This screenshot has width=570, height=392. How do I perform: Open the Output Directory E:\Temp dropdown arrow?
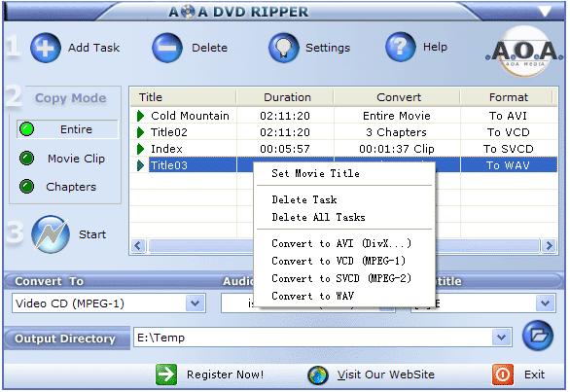coord(501,338)
